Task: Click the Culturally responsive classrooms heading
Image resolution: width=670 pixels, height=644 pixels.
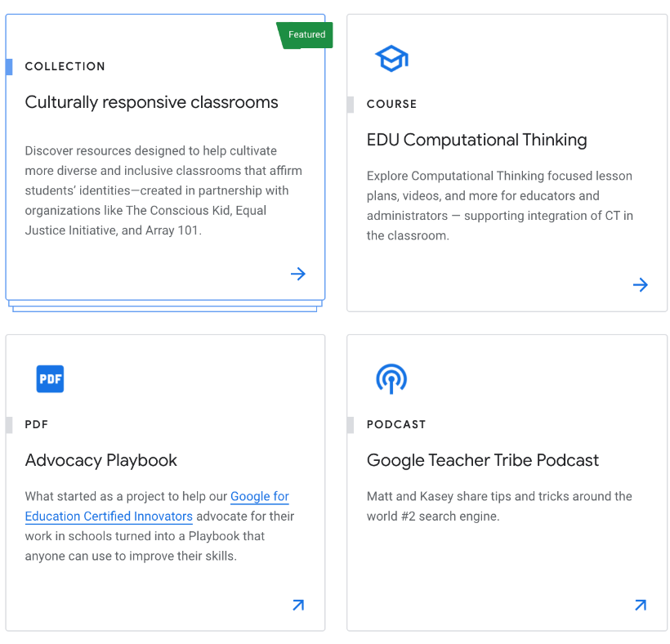Action: (151, 102)
